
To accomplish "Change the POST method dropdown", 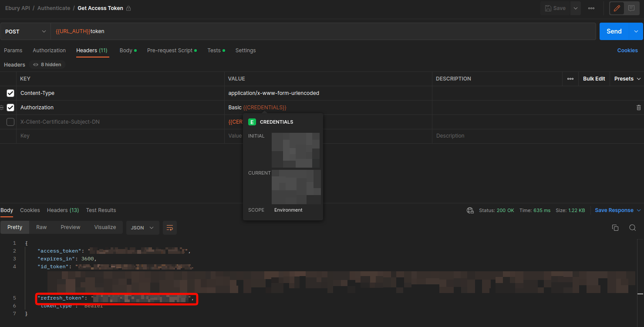I will (x=25, y=31).
